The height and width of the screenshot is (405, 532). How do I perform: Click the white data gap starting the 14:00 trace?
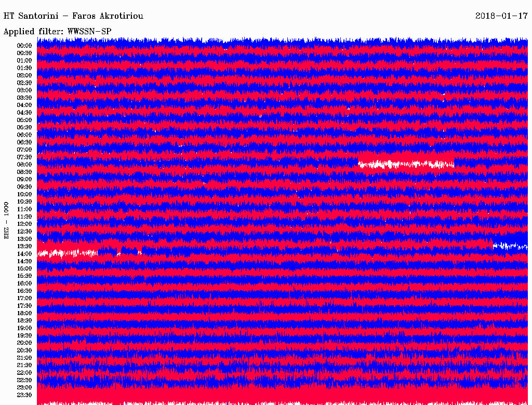[68, 253]
